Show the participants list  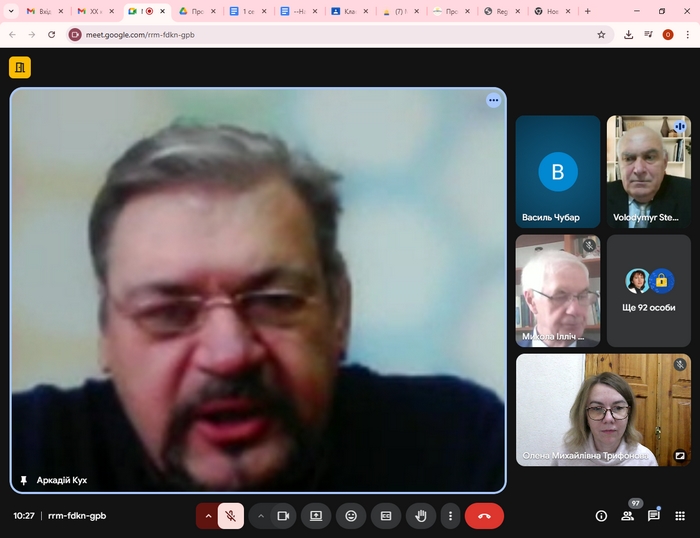[x=628, y=516]
